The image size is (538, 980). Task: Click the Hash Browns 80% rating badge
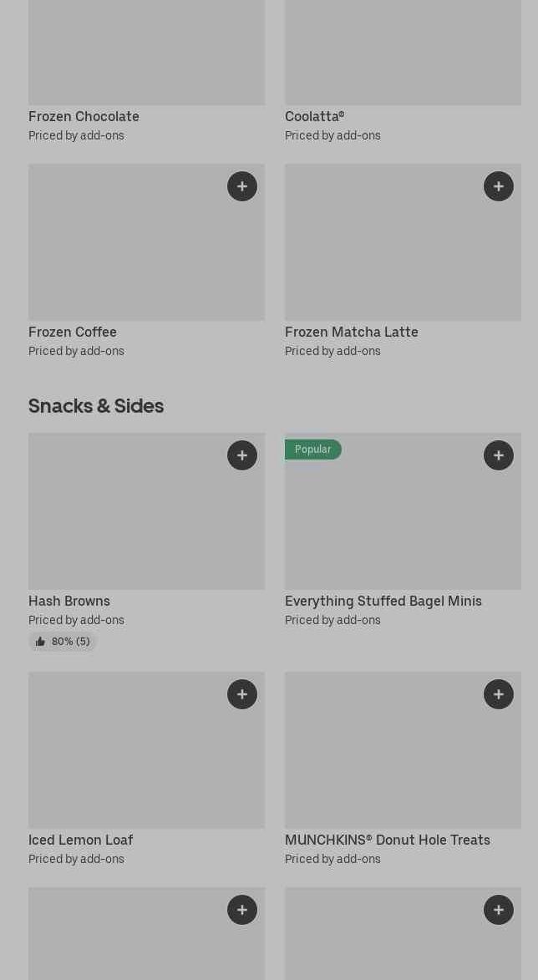point(63,642)
